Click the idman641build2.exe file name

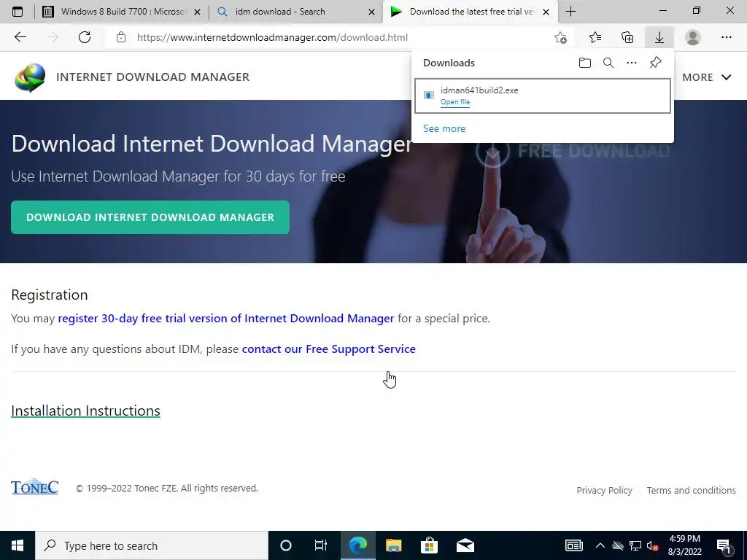coord(479,90)
